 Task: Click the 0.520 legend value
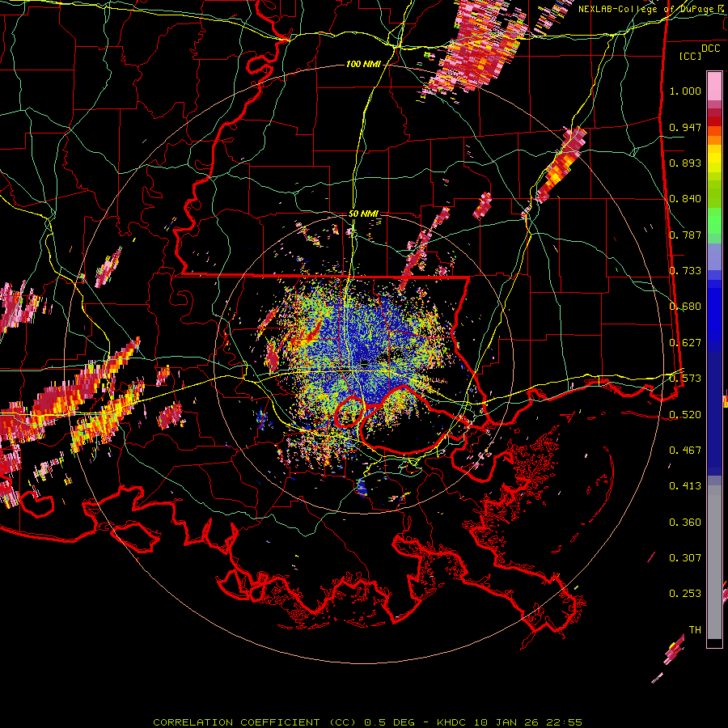click(685, 415)
